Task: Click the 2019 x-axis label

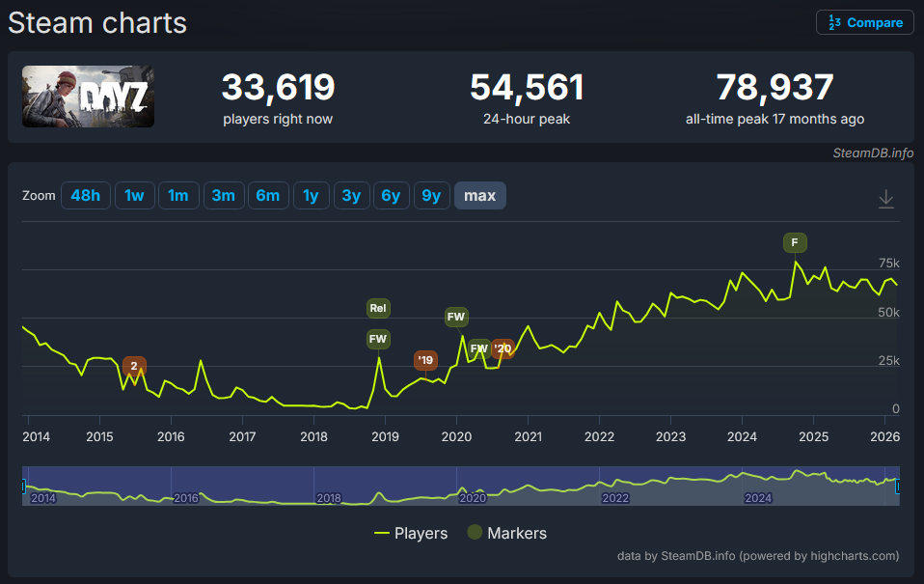Action: [x=385, y=436]
